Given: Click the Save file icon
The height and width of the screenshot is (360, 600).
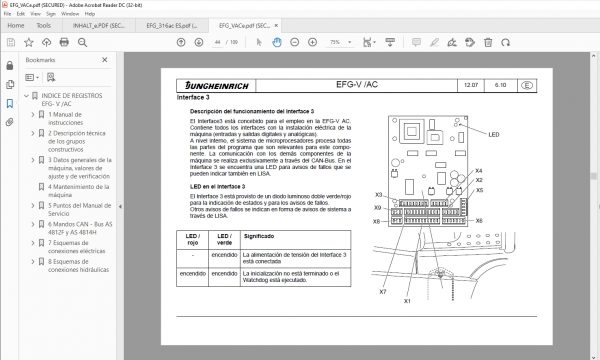Looking at the screenshot, I should click(x=11, y=42).
